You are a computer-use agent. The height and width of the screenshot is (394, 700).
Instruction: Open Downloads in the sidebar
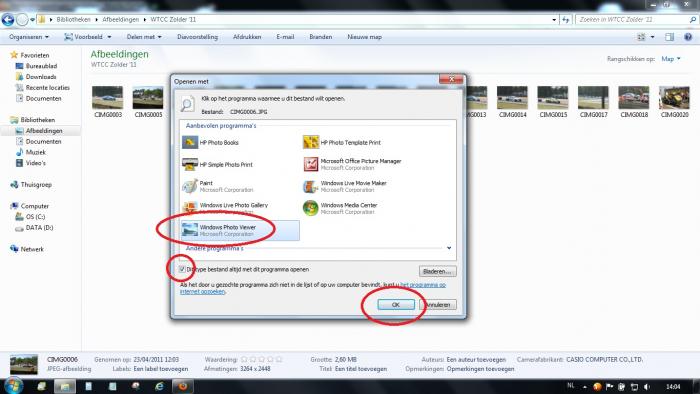point(41,77)
